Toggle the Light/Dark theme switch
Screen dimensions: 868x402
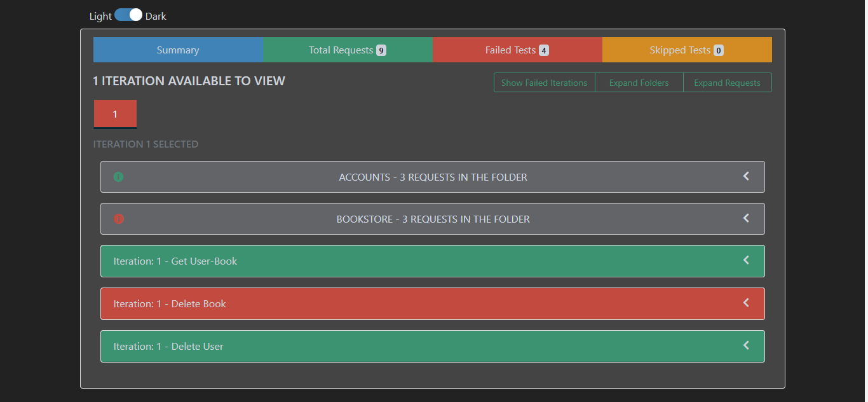(128, 15)
